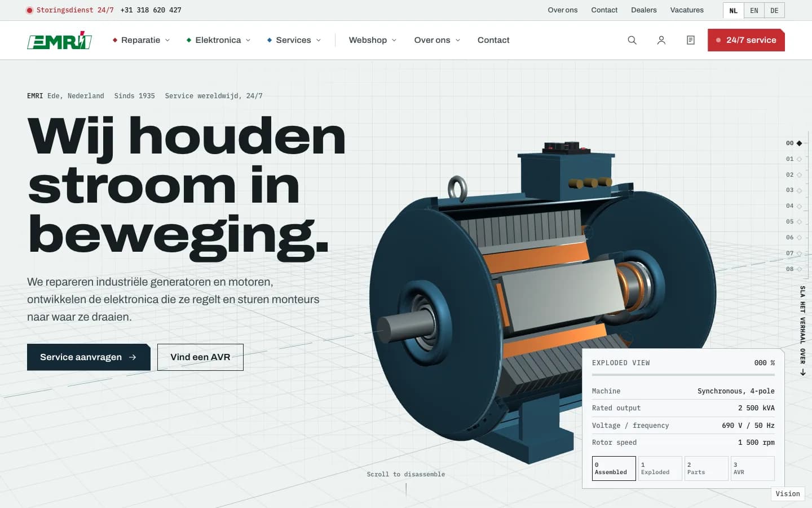Viewport: 812px width, 508px height.
Task: Click the Exploded View progress bar
Action: [683, 375]
